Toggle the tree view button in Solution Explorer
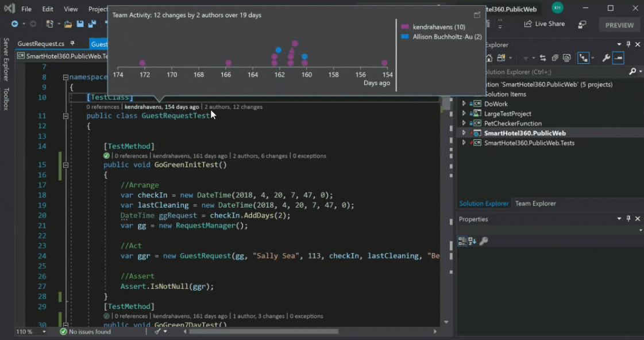The height and width of the screenshot is (340, 644). point(584,58)
